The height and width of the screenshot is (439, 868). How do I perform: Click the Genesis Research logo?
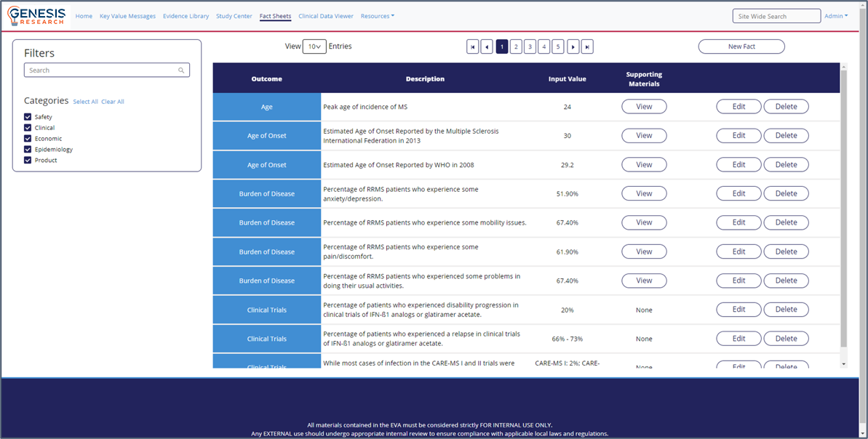click(x=36, y=16)
